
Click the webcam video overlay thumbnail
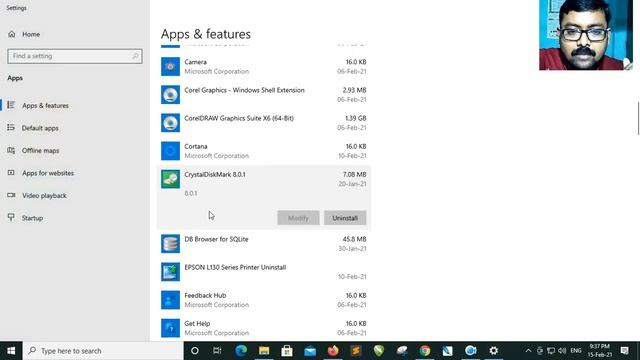586,35
